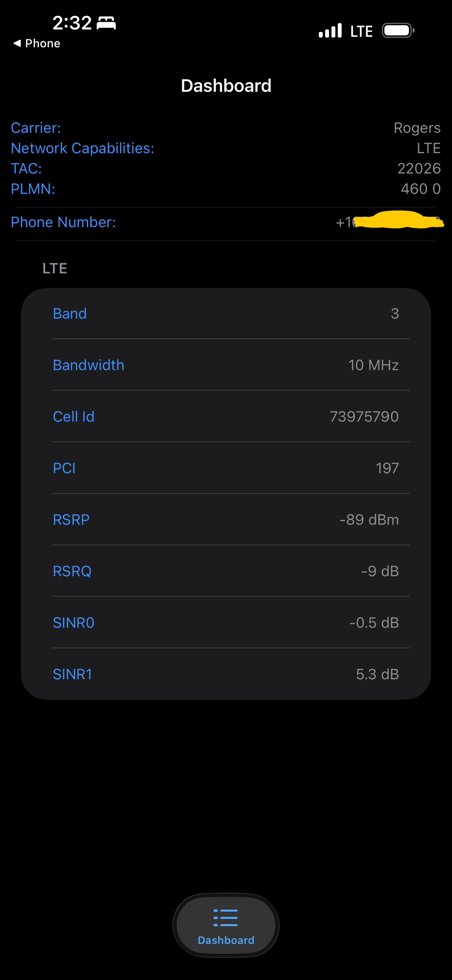
Task: Open the Band row
Action: point(226,313)
